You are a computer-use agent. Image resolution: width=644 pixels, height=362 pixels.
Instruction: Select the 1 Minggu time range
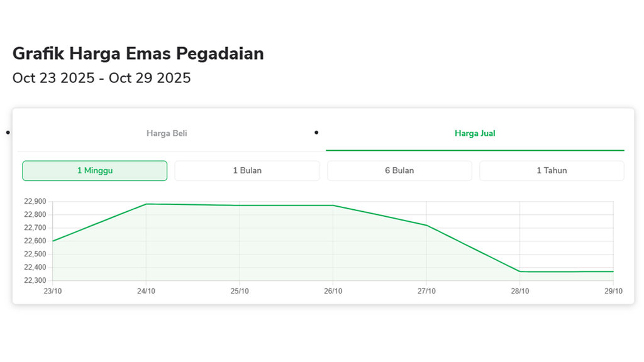click(x=94, y=170)
